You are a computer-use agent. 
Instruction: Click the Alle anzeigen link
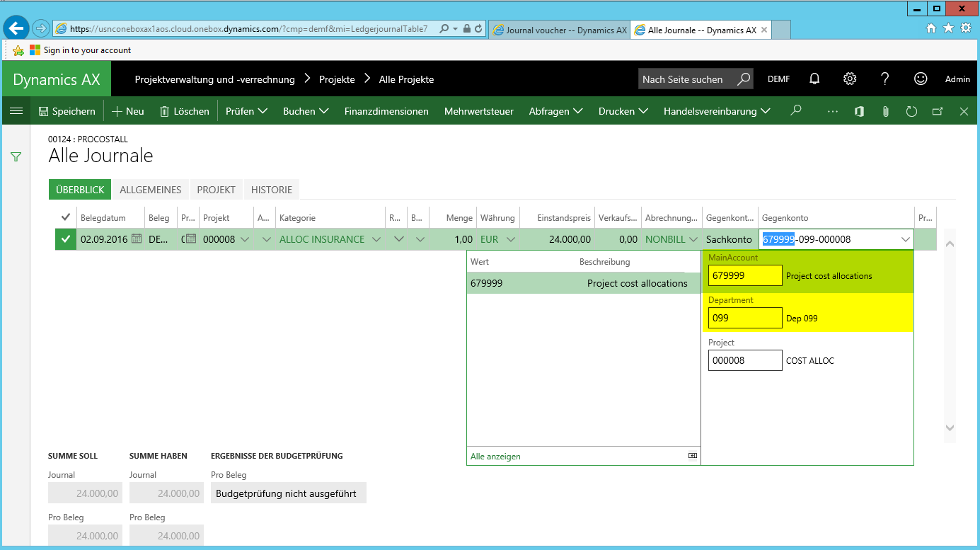pyautogui.click(x=495, y=457)
